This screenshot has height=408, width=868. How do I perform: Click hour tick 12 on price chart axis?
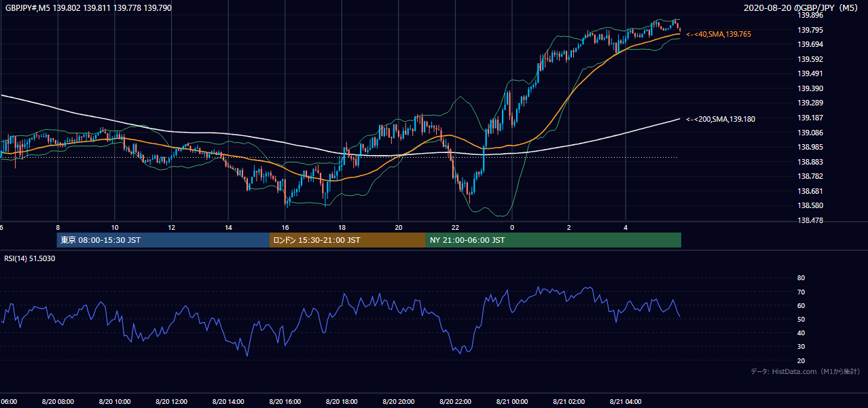click(171, 228)
